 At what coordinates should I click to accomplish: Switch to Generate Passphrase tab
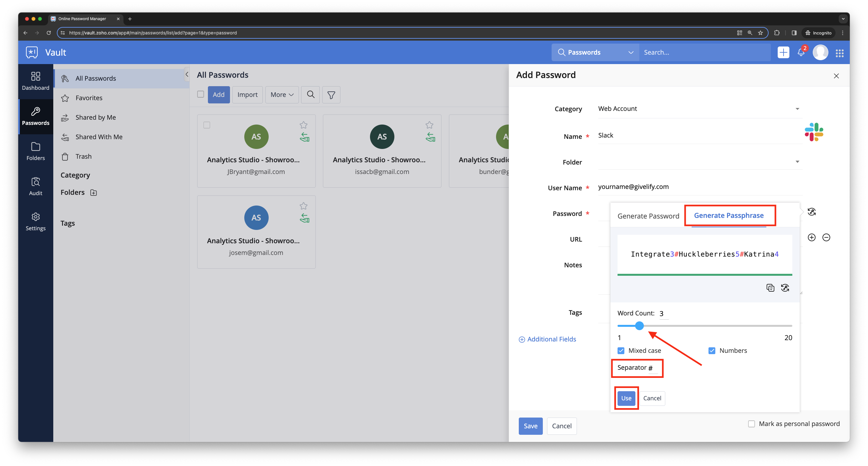(x=729, y=216)
